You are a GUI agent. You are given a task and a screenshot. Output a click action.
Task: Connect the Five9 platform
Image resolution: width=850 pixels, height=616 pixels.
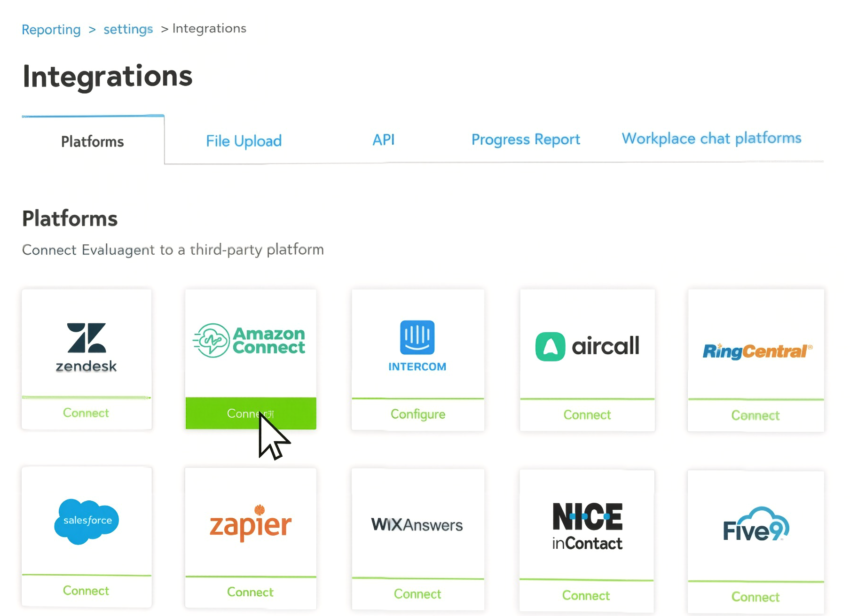point(756,597)
